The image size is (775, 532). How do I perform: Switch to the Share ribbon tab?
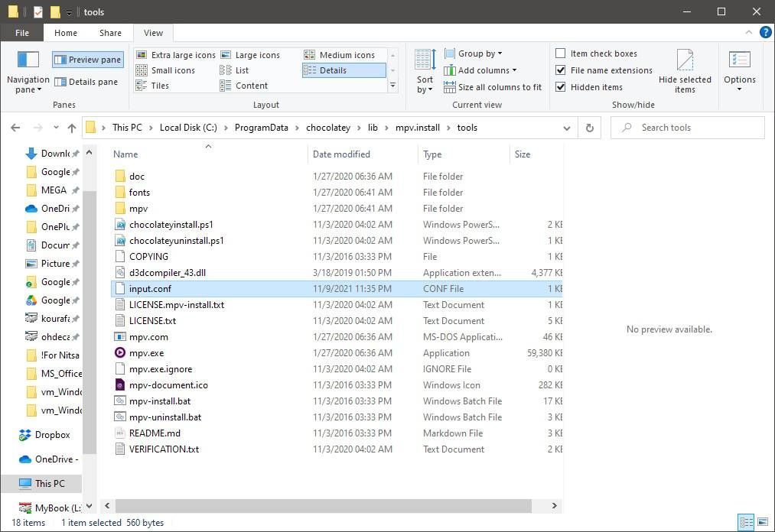[x=110, y=33]
